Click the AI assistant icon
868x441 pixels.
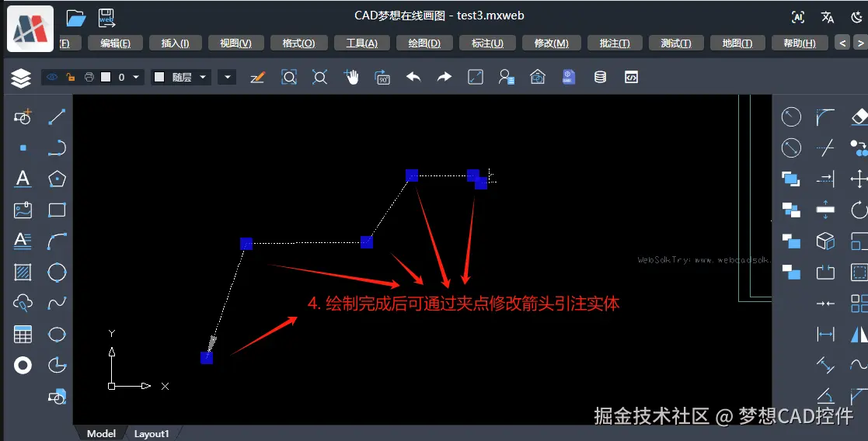798,17
